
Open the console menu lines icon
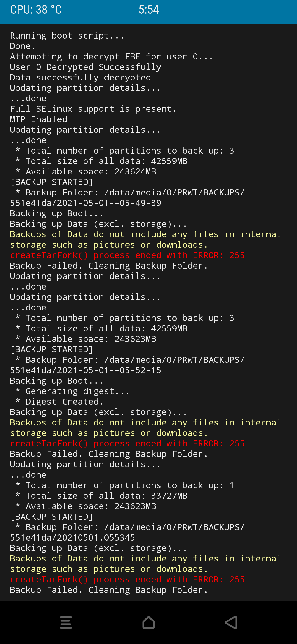(66, 623)
